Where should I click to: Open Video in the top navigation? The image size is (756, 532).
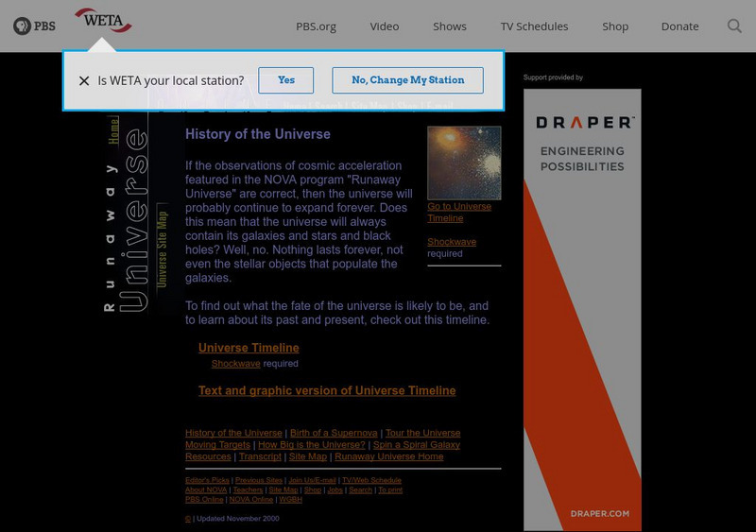pyautogui.click(x=385, y=26)
